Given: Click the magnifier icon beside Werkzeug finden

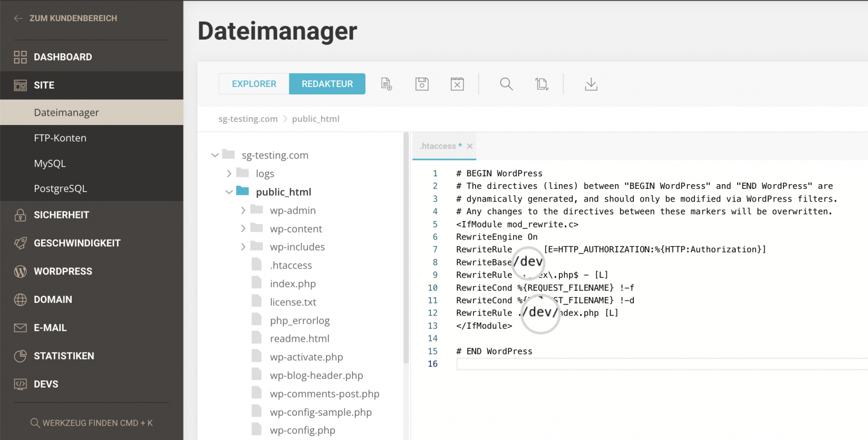Looking at the screenshot, I should [x=35, y=423].
